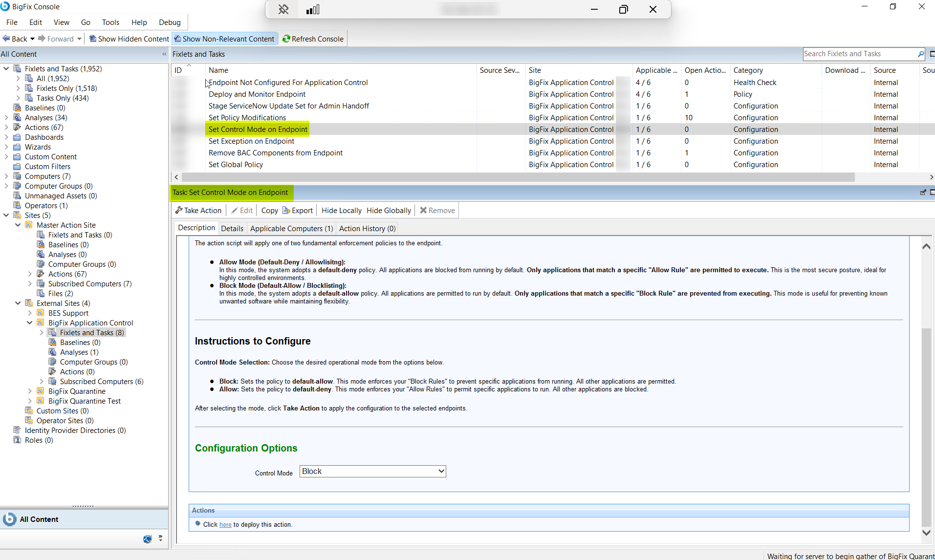The image size is (935, 560).
Task: Click the Dashboards folder icon
Action: point(17,137)
